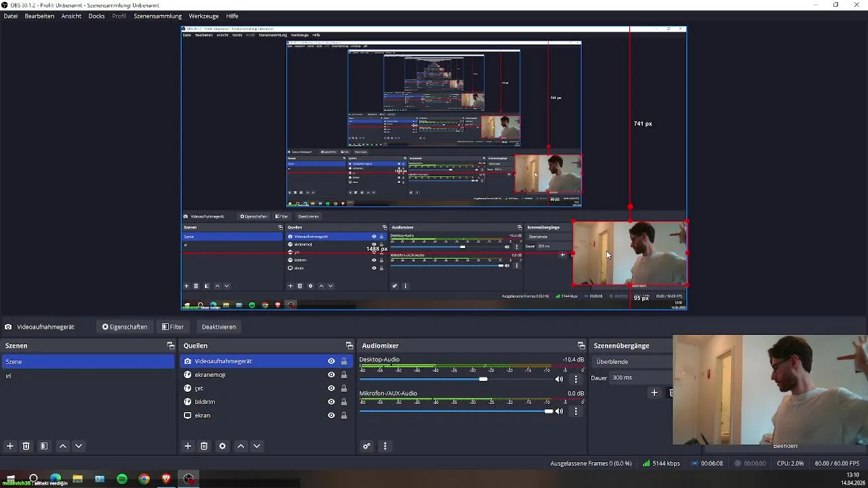This screenshot has height=488, width=868.
Task: Open Mikrofon-/AUX-Audio three-dot options
Action: (x=576, y=411)
